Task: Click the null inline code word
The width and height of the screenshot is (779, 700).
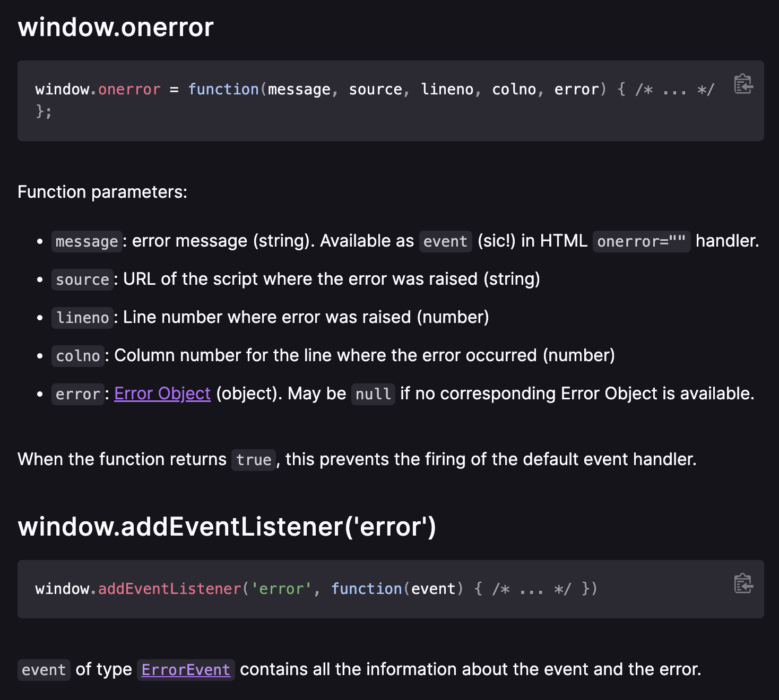Action: point(373,394)
